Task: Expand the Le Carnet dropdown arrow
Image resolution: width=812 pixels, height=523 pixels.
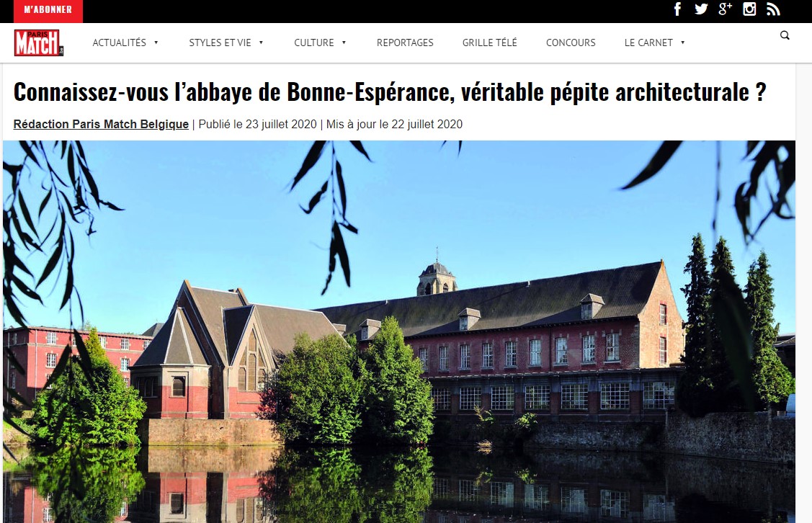Action: [x=682, y=43]
